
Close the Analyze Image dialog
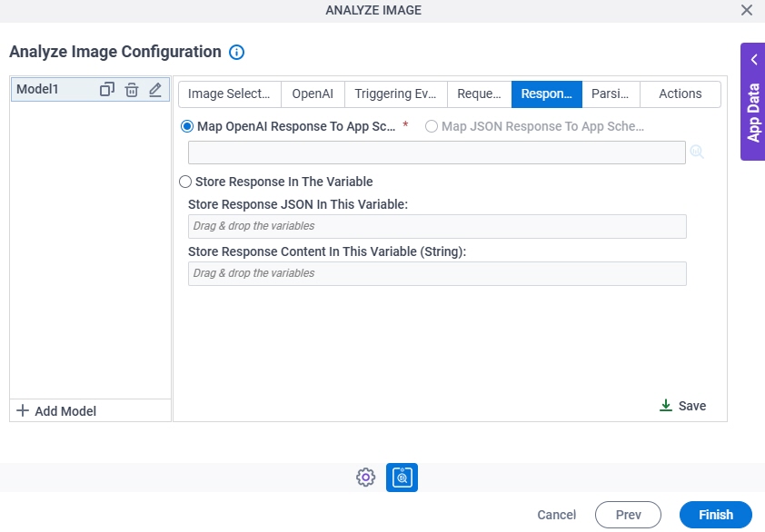click(747, 10)
